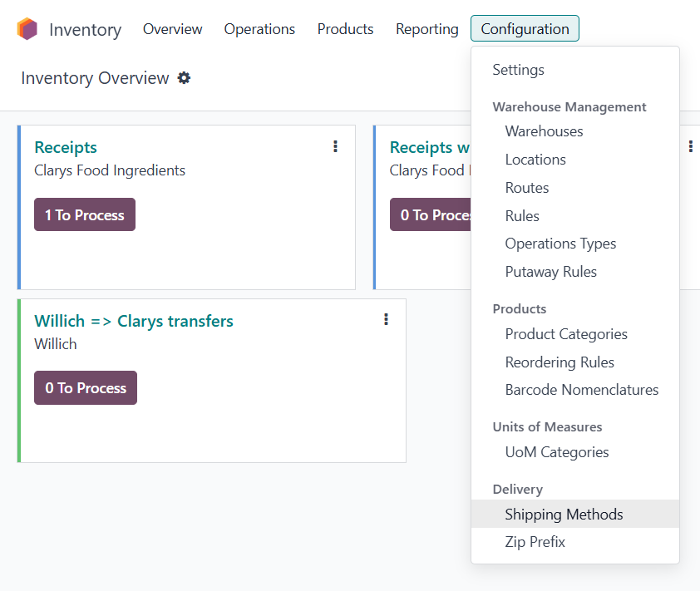
Task: Open the Operations menu
Action: (259, 29)
